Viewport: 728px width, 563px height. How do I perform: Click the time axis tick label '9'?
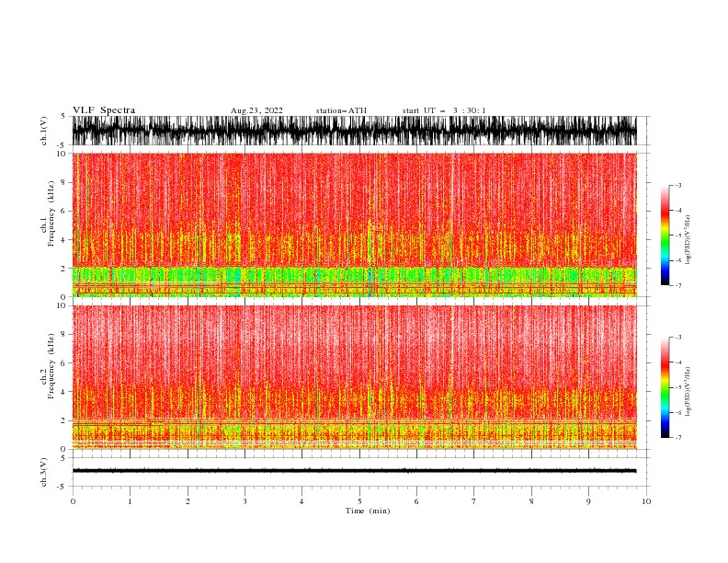[x=588, y=501]
